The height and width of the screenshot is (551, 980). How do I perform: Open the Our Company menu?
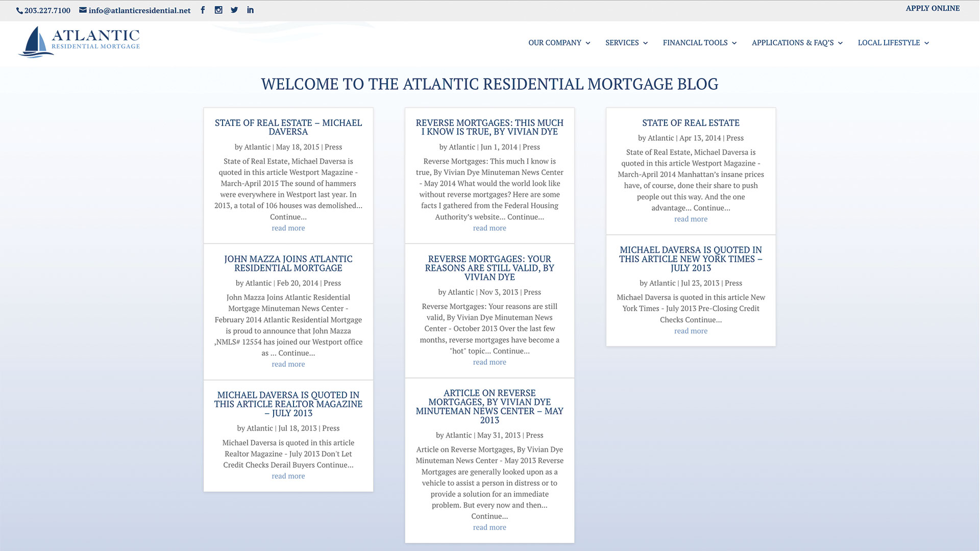[555, 43]
